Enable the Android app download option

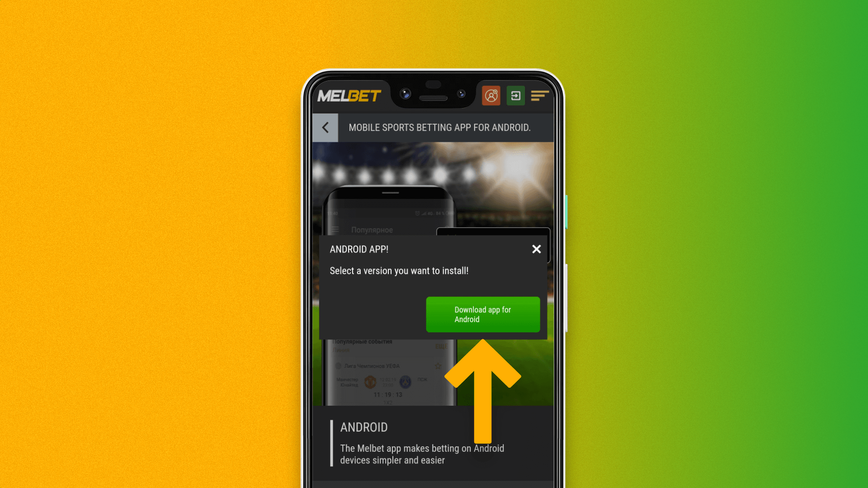pos(483,314)
